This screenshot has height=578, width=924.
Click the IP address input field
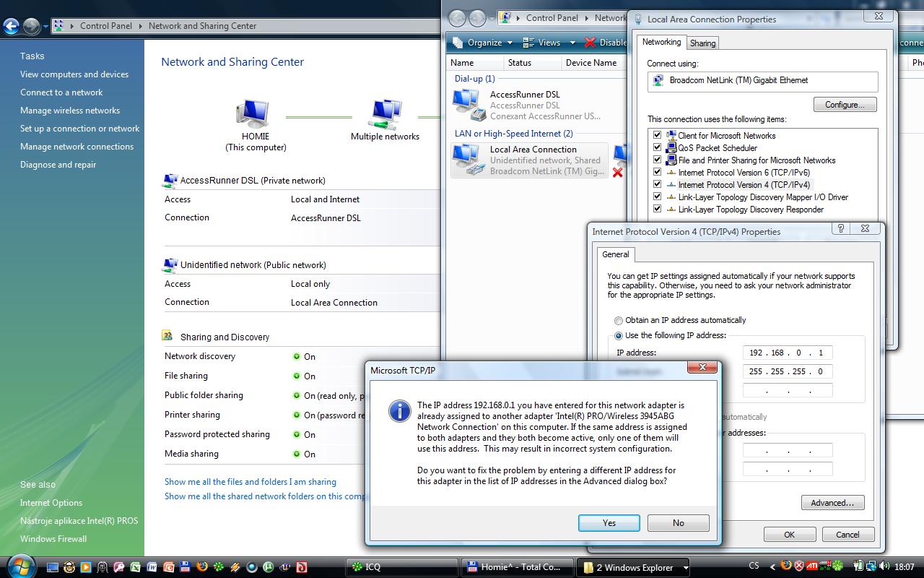pos(787,353)
